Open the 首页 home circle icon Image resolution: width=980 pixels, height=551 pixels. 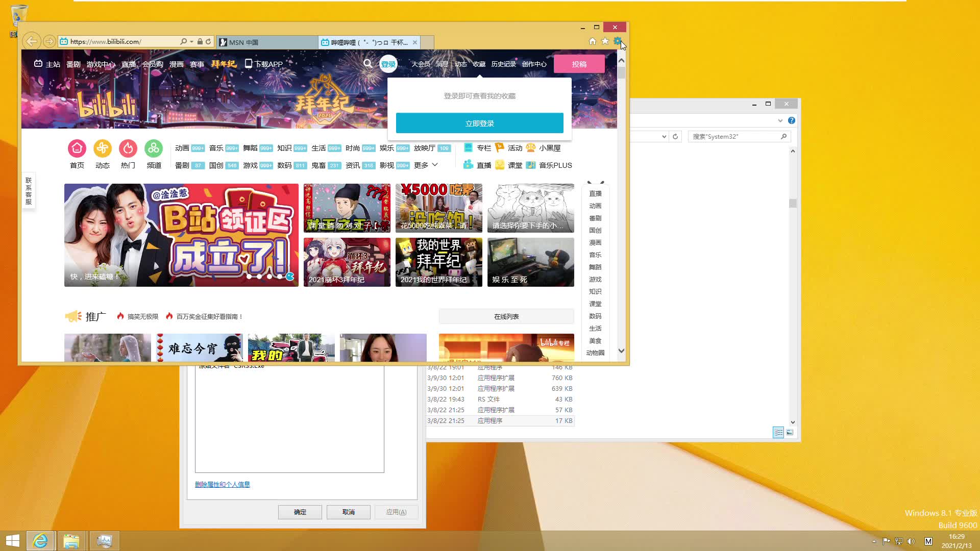(77, 148)
